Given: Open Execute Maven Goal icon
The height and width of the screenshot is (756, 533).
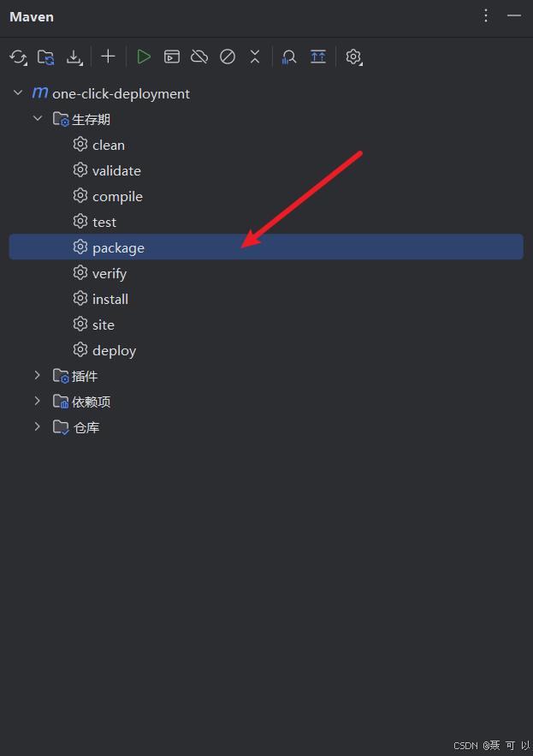Looking at the screenshot, I should click(x=172, y=57).
